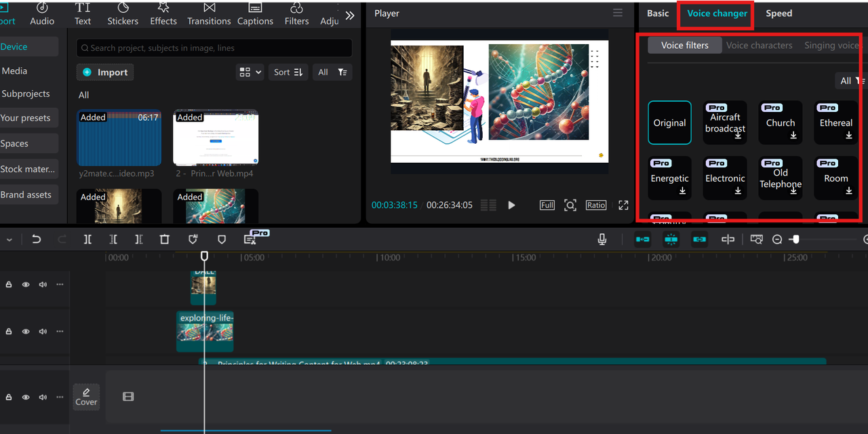The height and width of the screenshot is (434, 868).
Task: Open the Transitions panel
Action: [209, 14]
